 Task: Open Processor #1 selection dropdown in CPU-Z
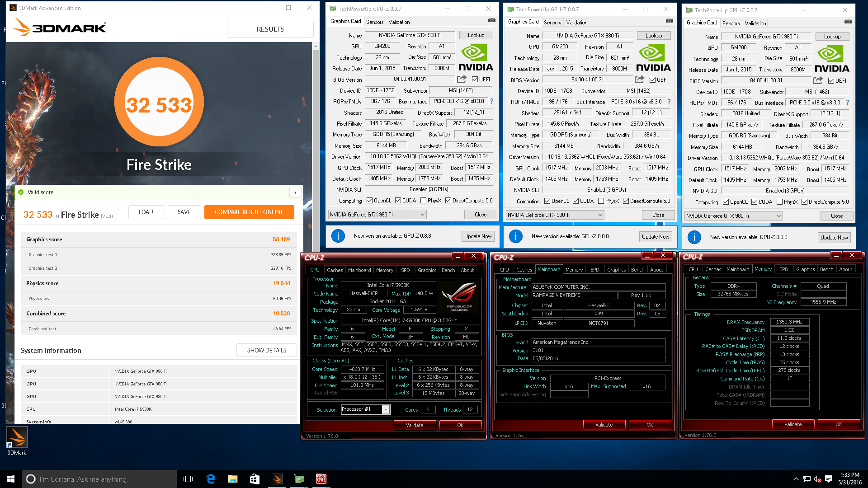[365, 409]
